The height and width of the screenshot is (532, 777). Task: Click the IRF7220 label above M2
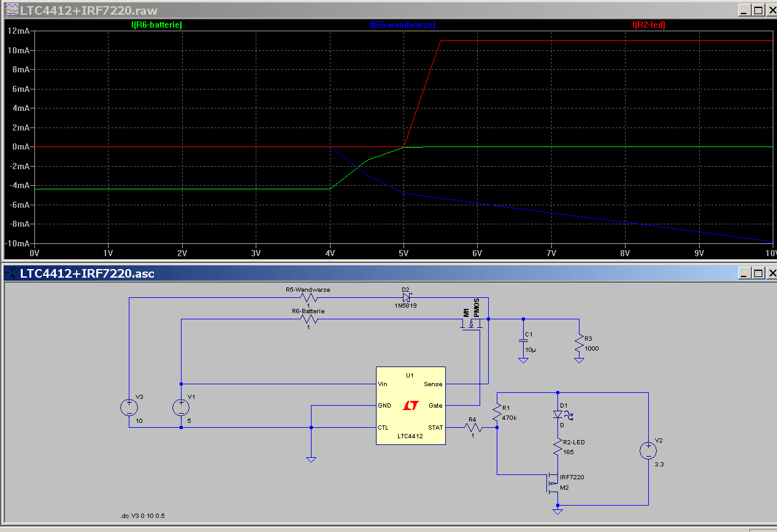572,477
